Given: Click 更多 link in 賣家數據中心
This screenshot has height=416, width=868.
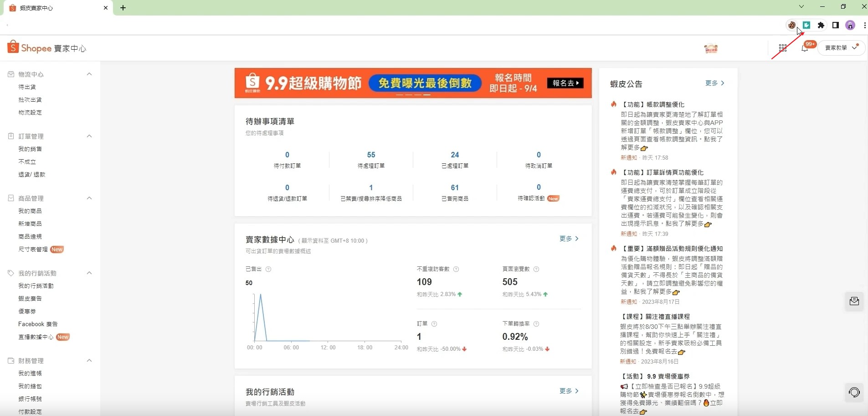Looking at the screenshot, I should pos(569,239).
